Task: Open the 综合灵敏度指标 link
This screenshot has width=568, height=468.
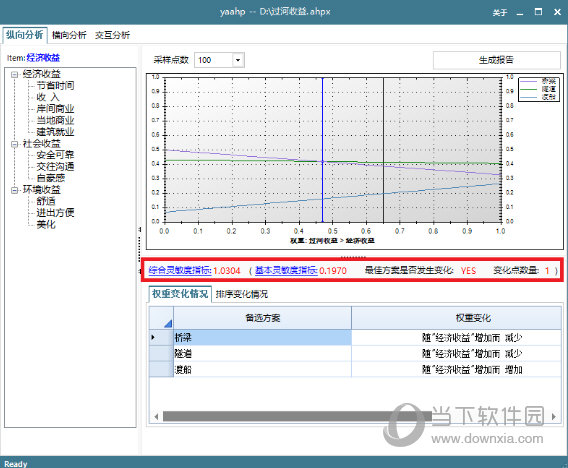Action: coord(180,270)
